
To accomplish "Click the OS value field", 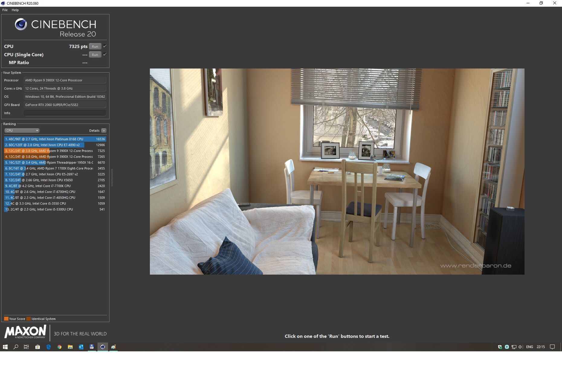I will [x=65, y=97].
